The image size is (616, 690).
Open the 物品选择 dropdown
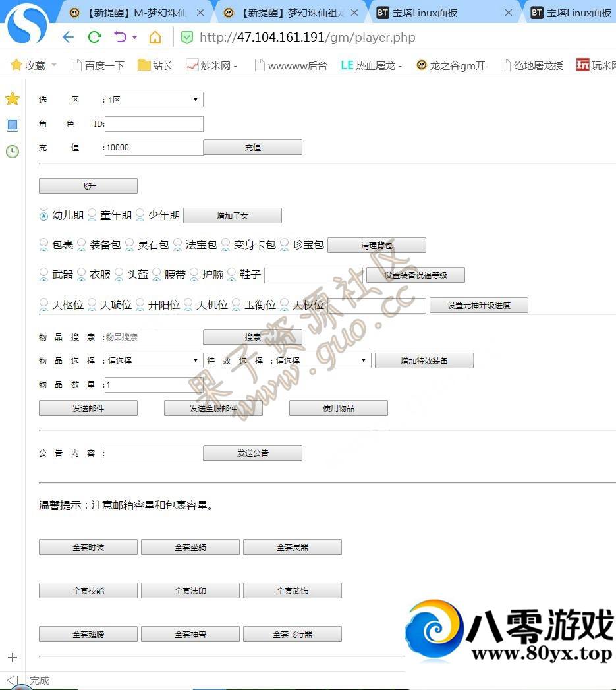point(154,360)
